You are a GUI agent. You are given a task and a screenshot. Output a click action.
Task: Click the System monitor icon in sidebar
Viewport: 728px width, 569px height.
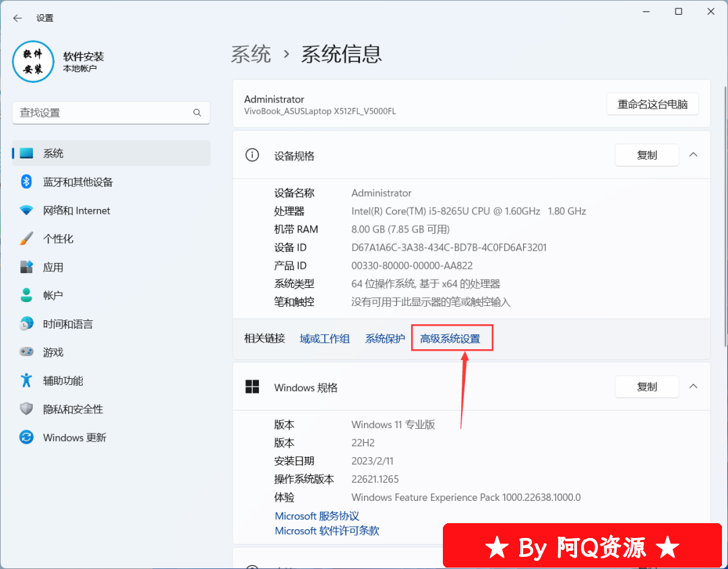[x=26, y=153]
